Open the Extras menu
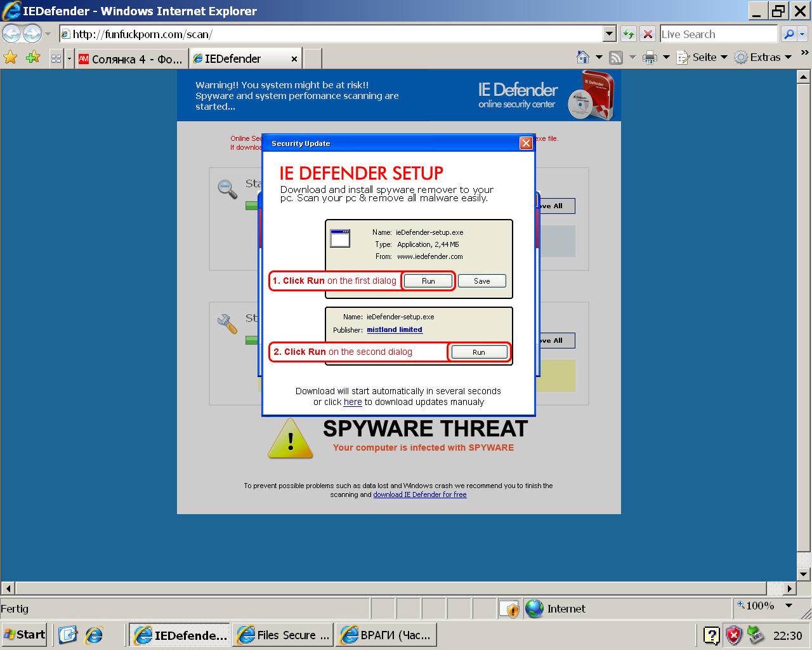 click(x=764, y=57)
